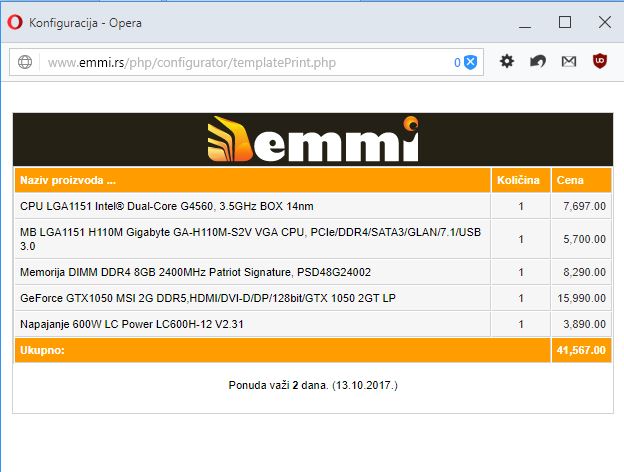Screen dimensions: 624x472
Task: Click the blocked ads counter 0
Action: [457, 62]
